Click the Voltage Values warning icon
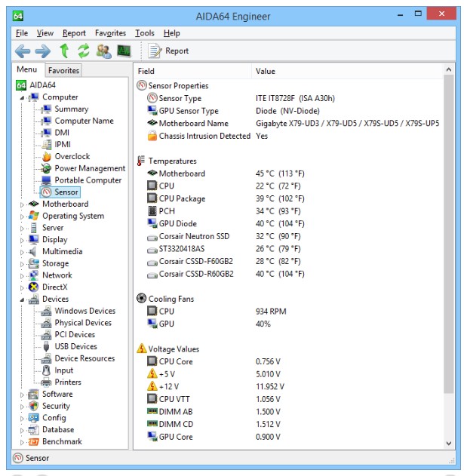The width and height of the screenshot is (464, 476). 142,349
